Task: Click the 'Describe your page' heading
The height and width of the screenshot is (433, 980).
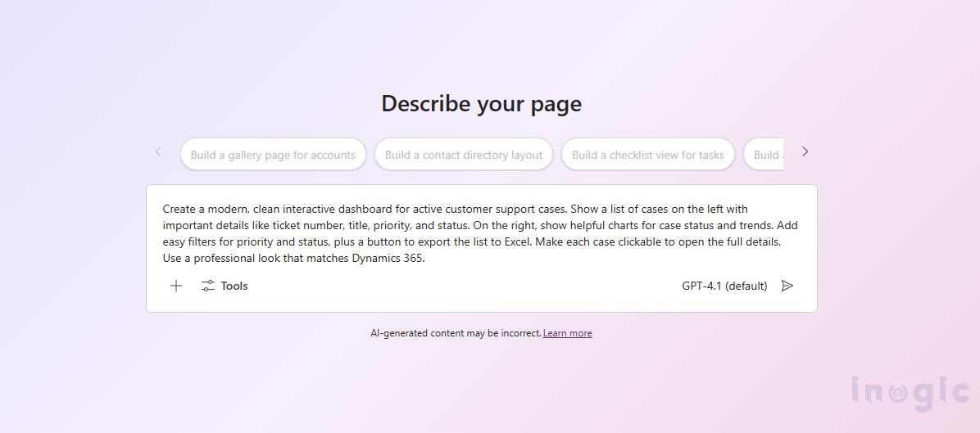Action: point(481,104)
